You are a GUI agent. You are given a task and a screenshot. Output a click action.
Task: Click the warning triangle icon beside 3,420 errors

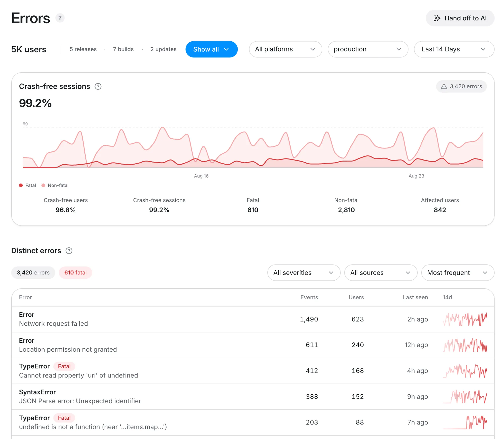pyautogui.click(x=444, y=86)
